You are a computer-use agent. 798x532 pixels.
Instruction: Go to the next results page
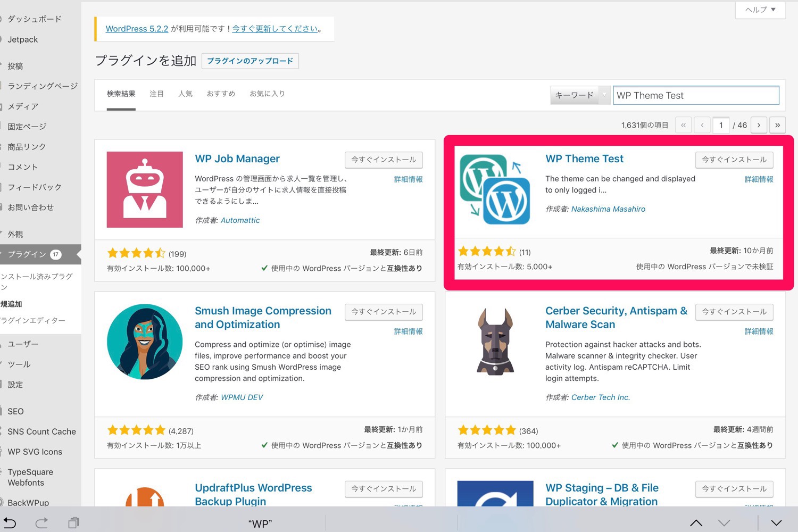point(759,125)
